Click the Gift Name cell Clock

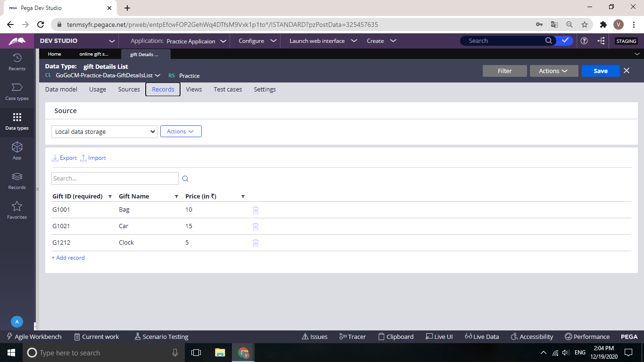(126, 243)
